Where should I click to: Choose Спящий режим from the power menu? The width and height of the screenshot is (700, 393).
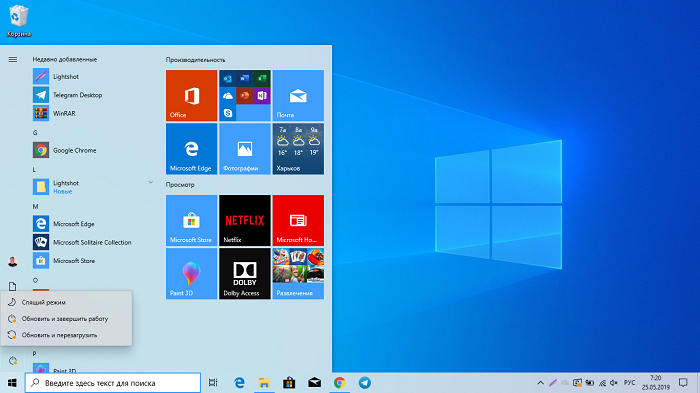pyautogui.click(x=66, y=302)
